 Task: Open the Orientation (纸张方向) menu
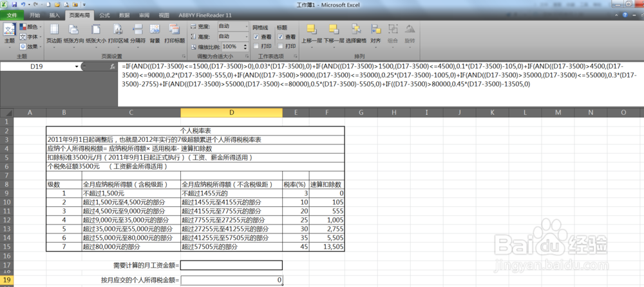tap(73, 34)
